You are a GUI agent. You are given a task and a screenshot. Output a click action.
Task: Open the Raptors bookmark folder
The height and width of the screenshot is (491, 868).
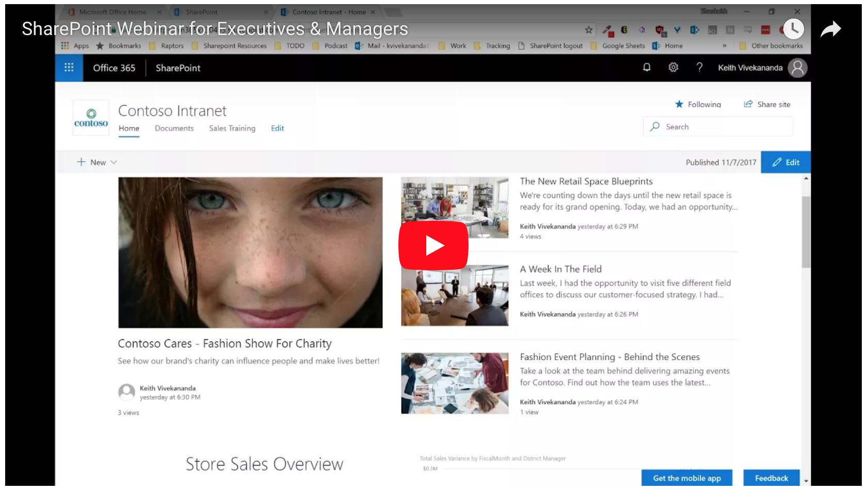(166, 46)
